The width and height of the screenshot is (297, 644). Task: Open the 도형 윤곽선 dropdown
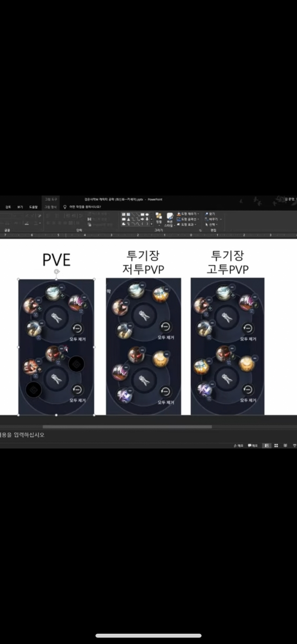tap(188, 219)
